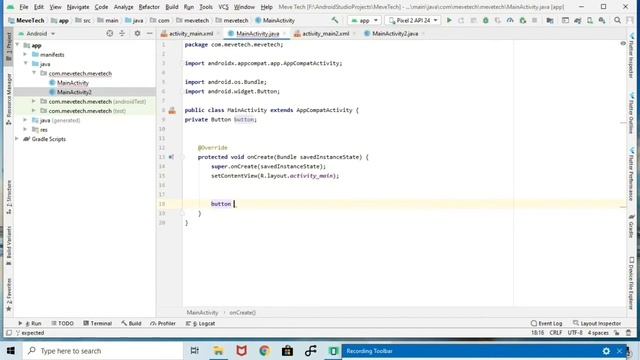Toggle the 1: Project side tool window

pyautogui.click(x=9, y=47)
